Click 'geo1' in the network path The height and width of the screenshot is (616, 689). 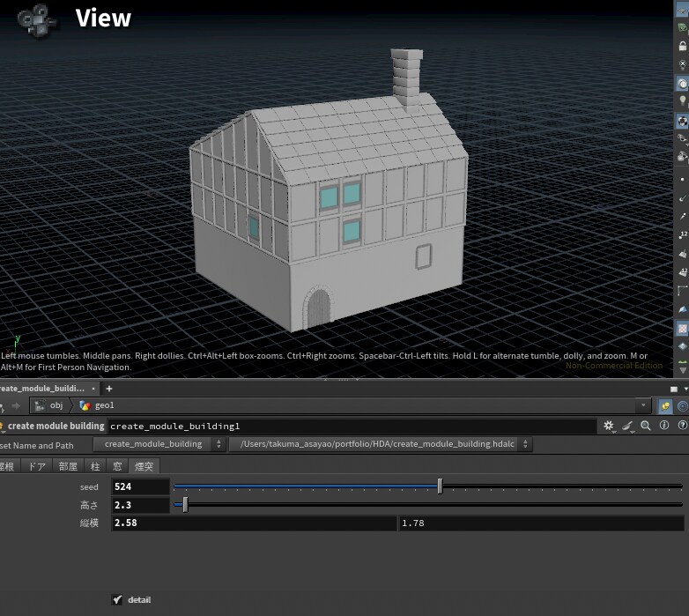(x=105, y=405)
